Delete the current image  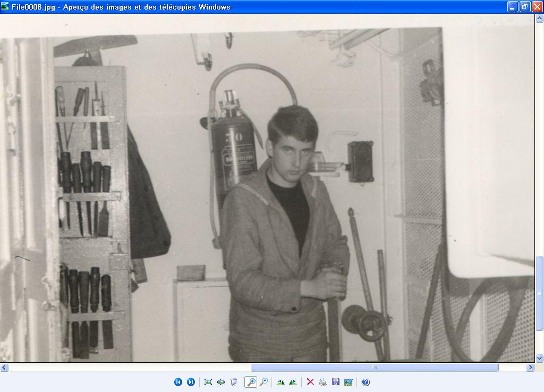click(x=310, y=382)
